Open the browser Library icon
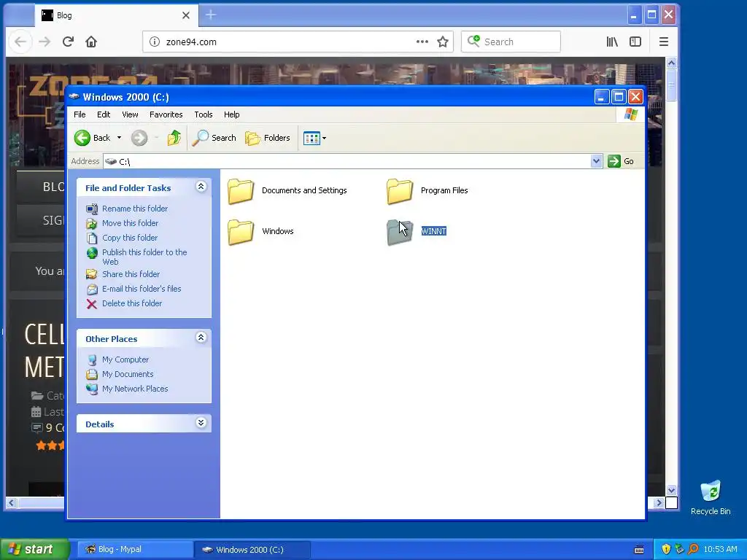747x560 pixels. tap(612, 42)
